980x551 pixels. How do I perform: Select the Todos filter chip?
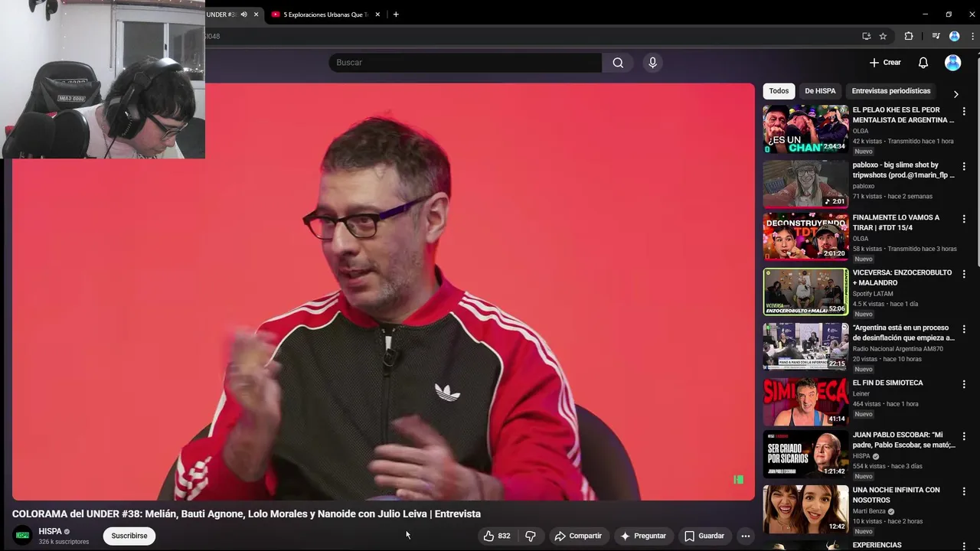point(779,91)
